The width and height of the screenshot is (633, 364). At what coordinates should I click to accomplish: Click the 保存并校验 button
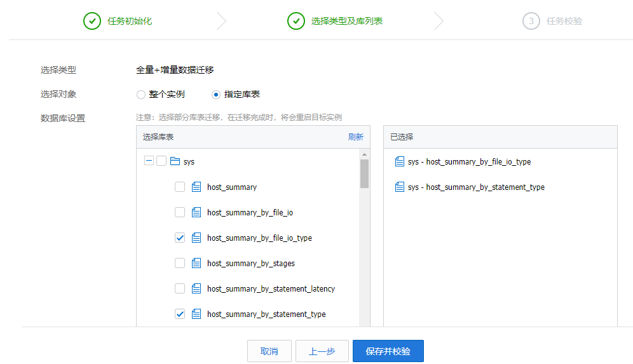click(x=388, y=351)
